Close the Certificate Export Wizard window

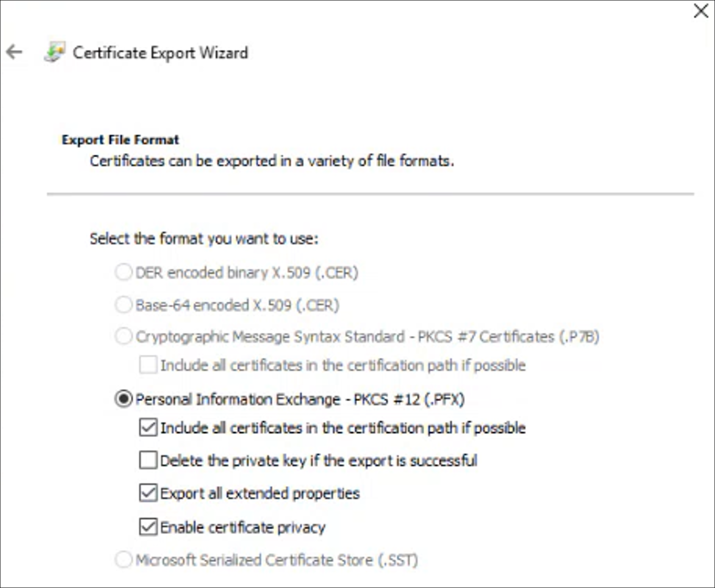(x=701, y=11)
